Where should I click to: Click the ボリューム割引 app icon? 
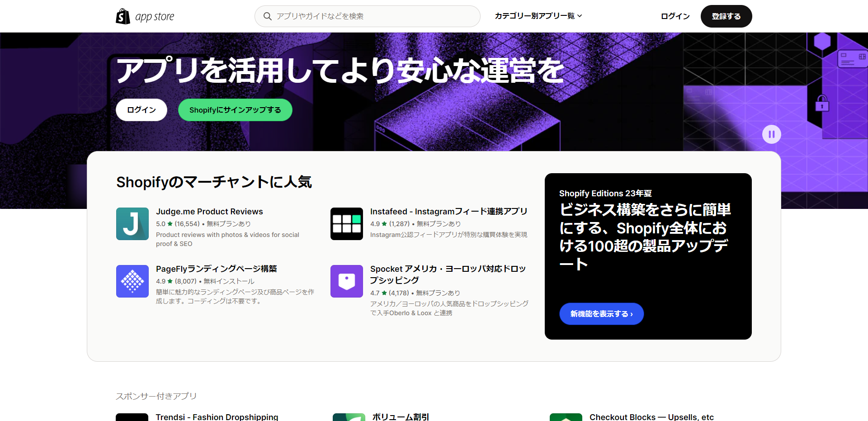349,417
